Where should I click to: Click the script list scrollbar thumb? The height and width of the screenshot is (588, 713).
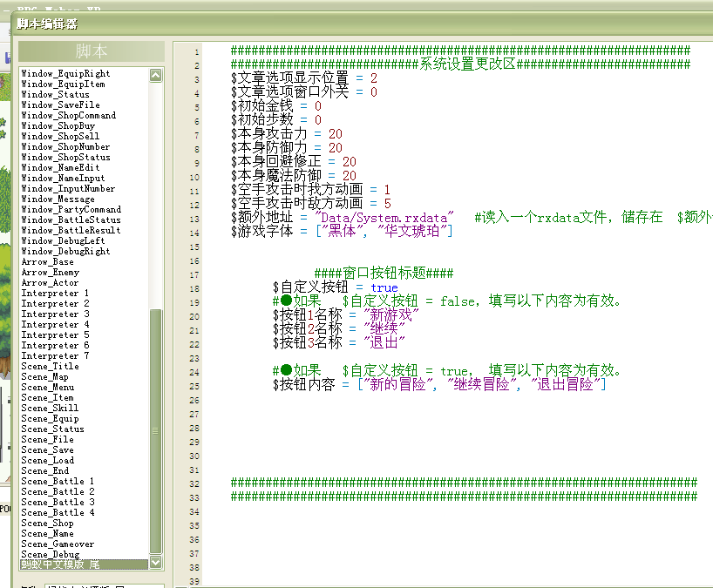pyautogui.click(x=155, y=432)
